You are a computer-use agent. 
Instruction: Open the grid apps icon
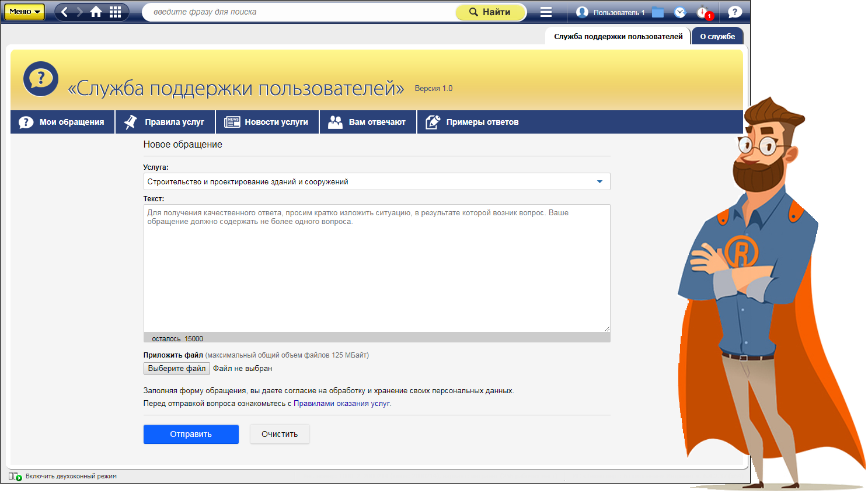click(x=116, y=12)
